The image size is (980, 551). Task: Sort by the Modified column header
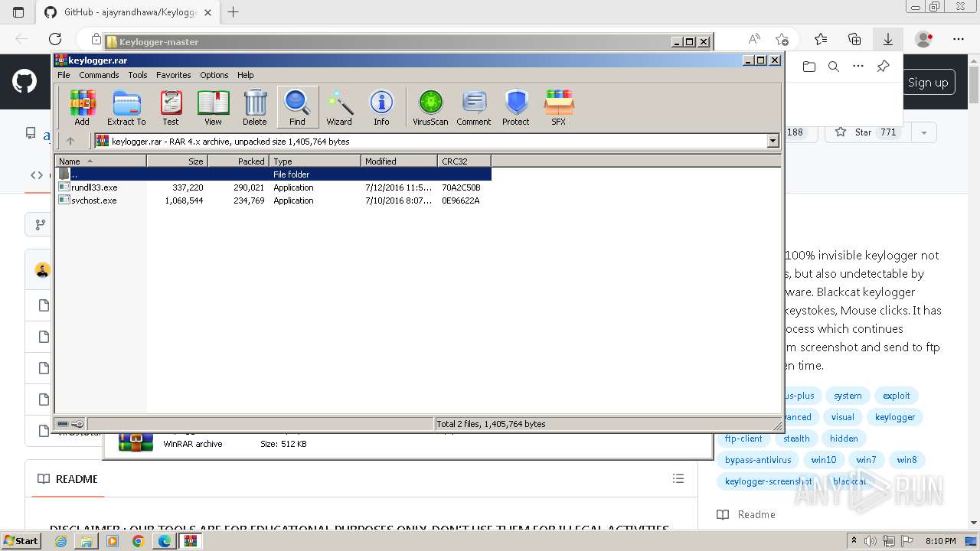(399, 161)
